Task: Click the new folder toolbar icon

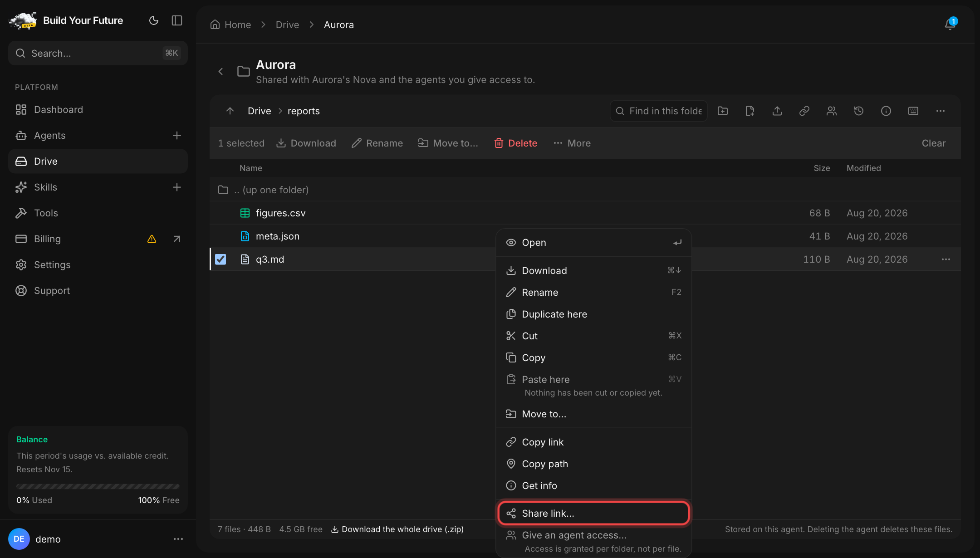Action: 723,111
